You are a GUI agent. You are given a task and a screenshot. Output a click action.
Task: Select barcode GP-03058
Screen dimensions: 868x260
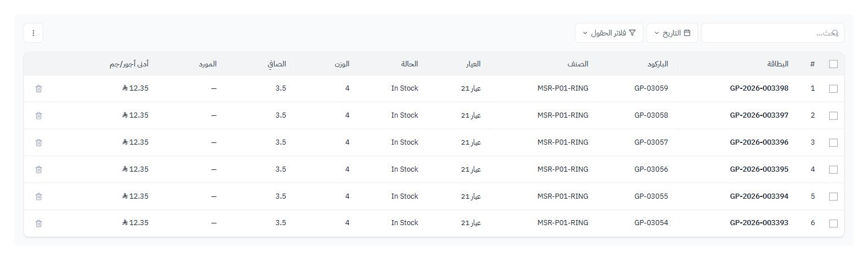point(651,115)
